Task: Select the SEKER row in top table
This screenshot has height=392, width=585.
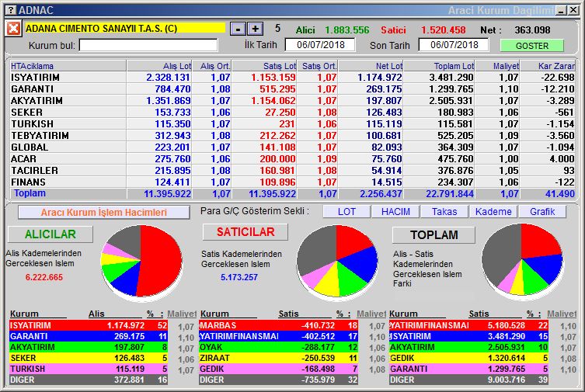Action: point(292,112)
